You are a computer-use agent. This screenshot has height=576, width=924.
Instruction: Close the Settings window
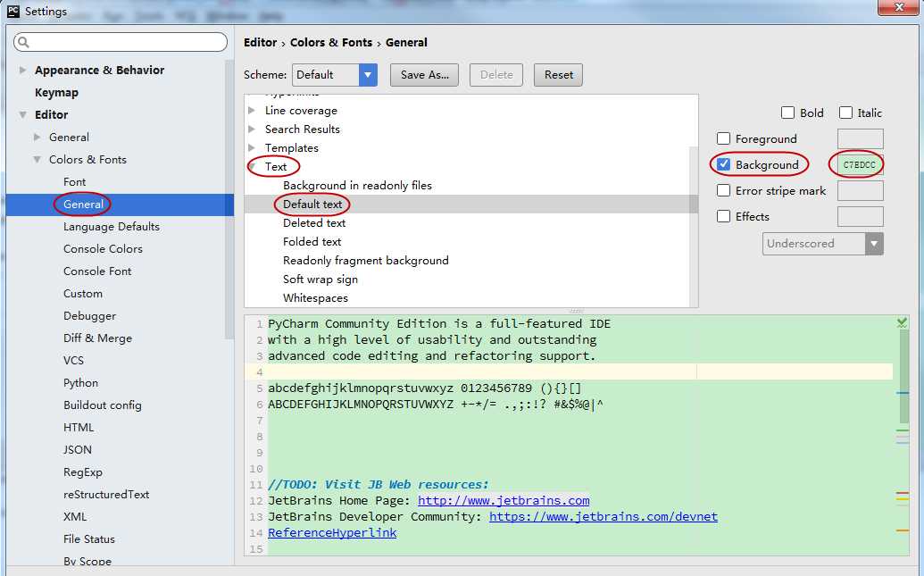tap(899, 7)
